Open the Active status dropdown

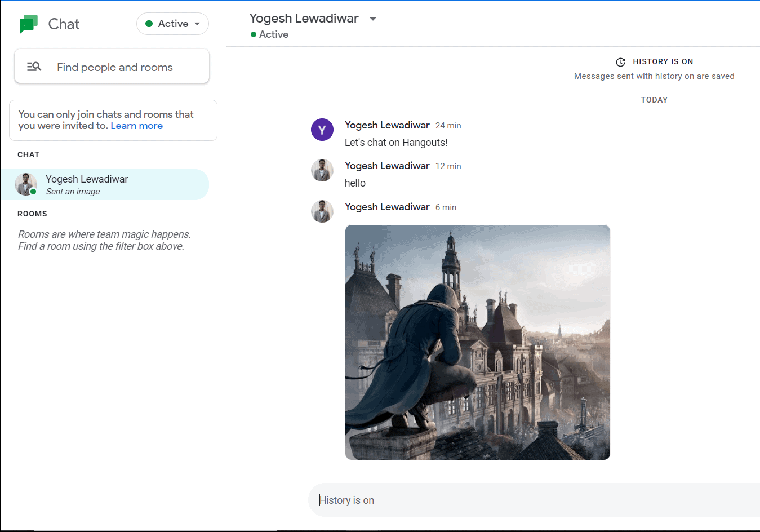pos(172,24)
